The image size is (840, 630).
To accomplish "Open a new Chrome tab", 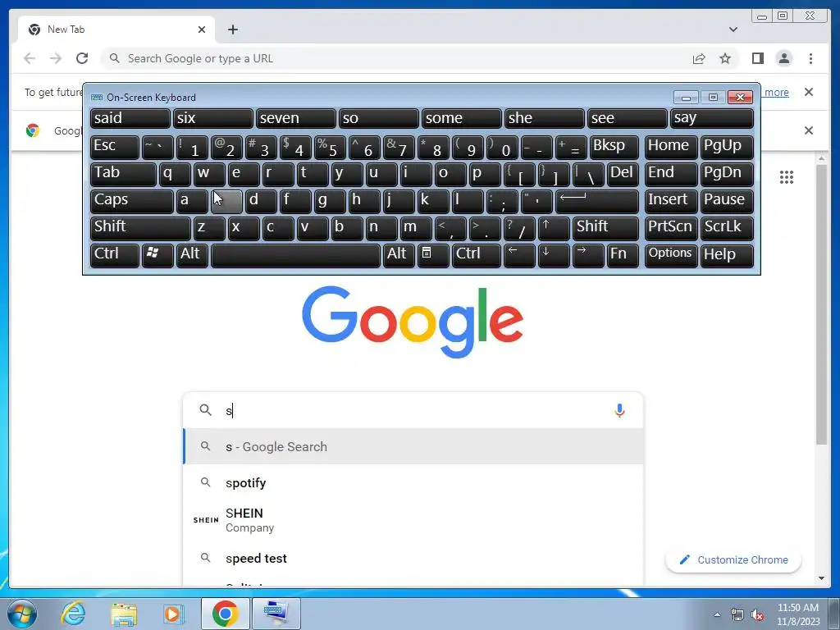I will tap(232, 30).
